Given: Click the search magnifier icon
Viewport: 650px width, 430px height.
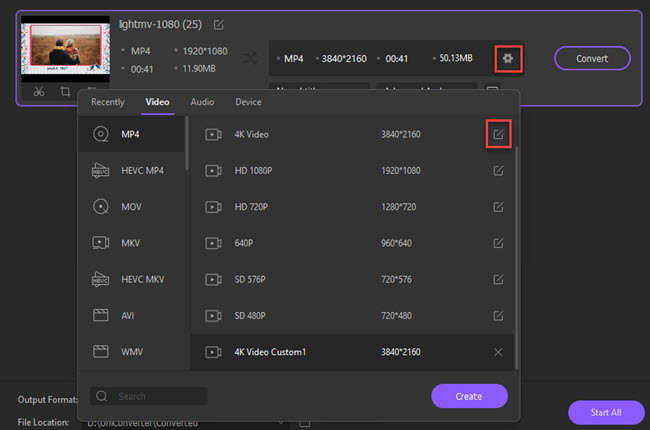Looking at the screenshot, I should click(x=102, y=396).
